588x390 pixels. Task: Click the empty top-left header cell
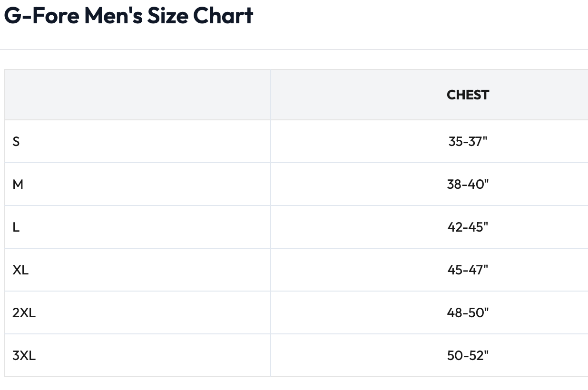[137, 95]
